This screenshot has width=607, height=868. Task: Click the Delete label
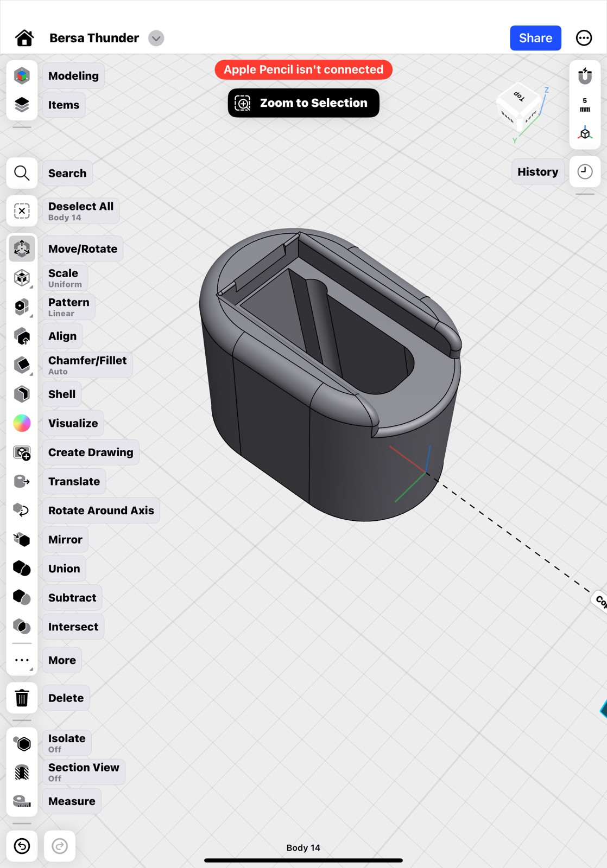[66, 699]
